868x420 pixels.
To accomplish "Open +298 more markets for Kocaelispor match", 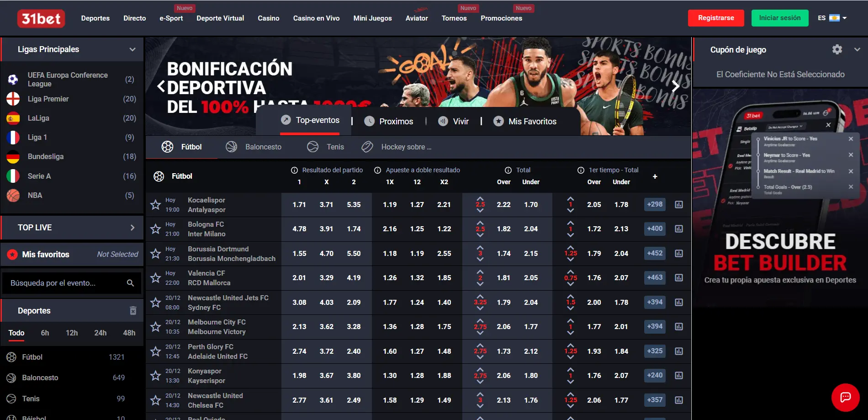I will pos(655,204).
